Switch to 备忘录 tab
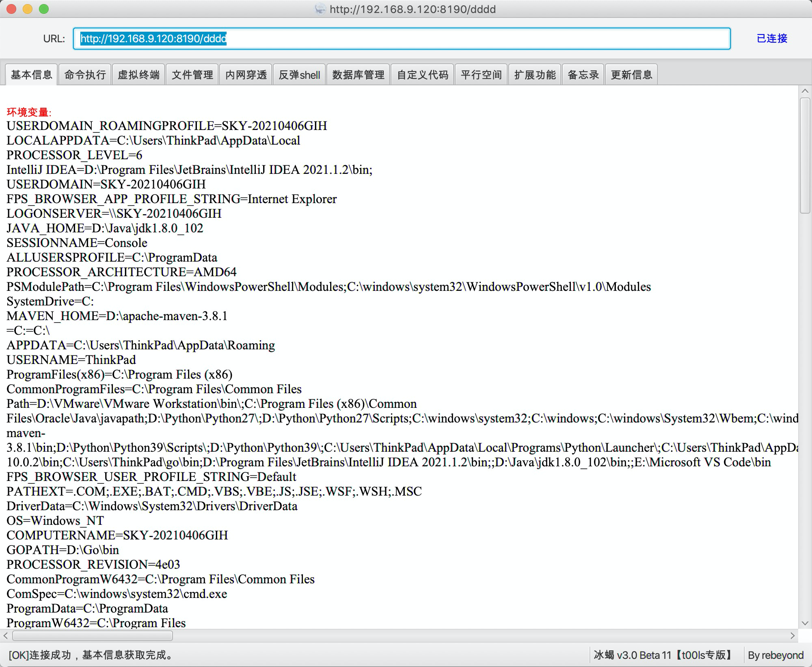Viewport: 812px width, 667px height. pyautogui.click(x=583, y=75)
